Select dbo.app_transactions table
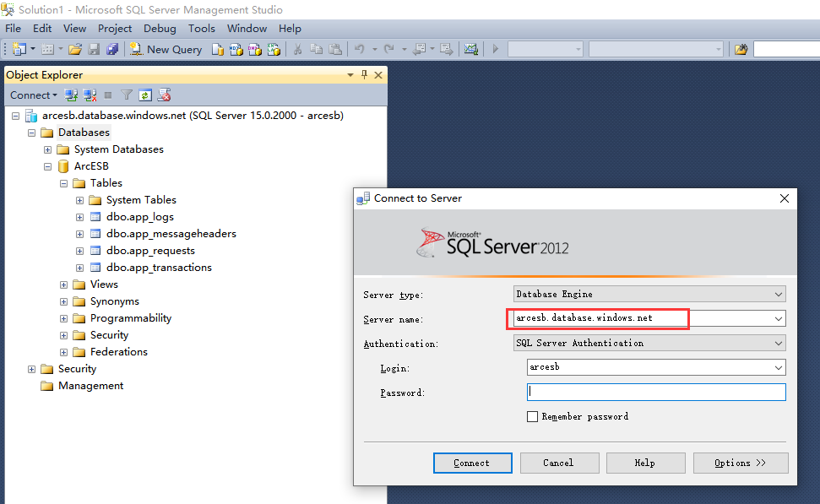 click(x=159, y=268)
